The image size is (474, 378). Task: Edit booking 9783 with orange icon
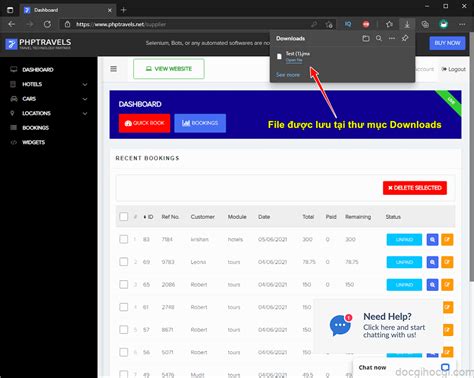point(447,262)
